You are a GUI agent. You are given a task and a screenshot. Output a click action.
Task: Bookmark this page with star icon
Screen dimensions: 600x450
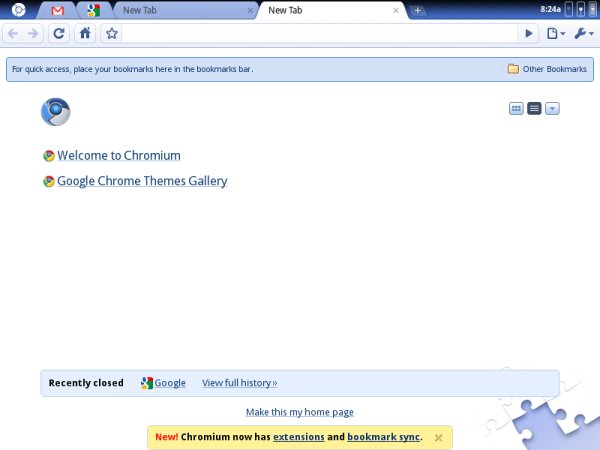point(112,34)
